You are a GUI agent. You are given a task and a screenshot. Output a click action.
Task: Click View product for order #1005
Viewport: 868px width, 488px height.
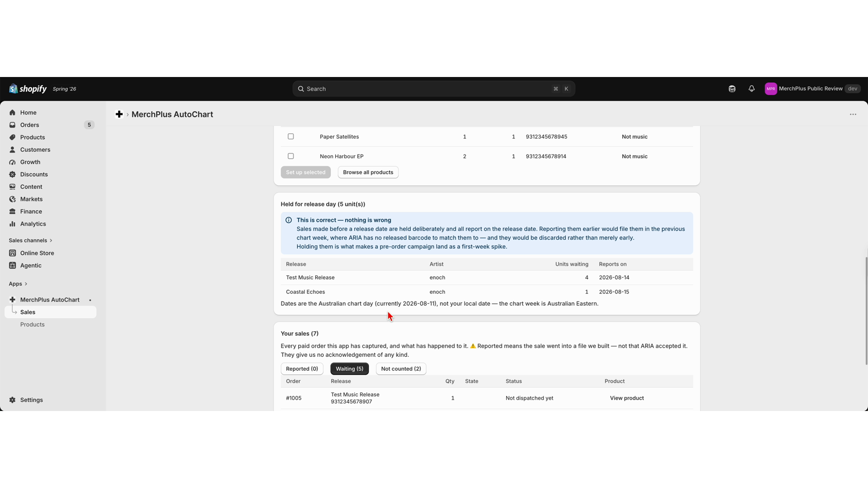coord(627,398)
